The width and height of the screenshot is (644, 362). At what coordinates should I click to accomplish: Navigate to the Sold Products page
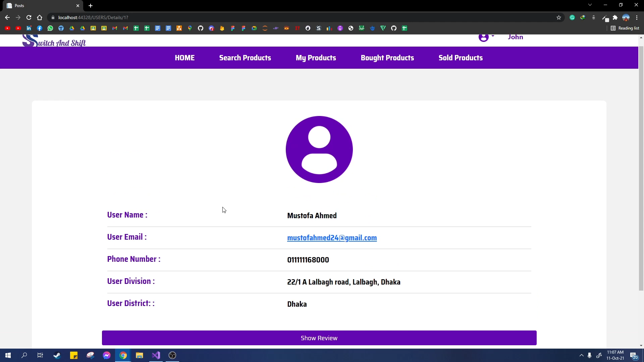(x=461, y=58)
